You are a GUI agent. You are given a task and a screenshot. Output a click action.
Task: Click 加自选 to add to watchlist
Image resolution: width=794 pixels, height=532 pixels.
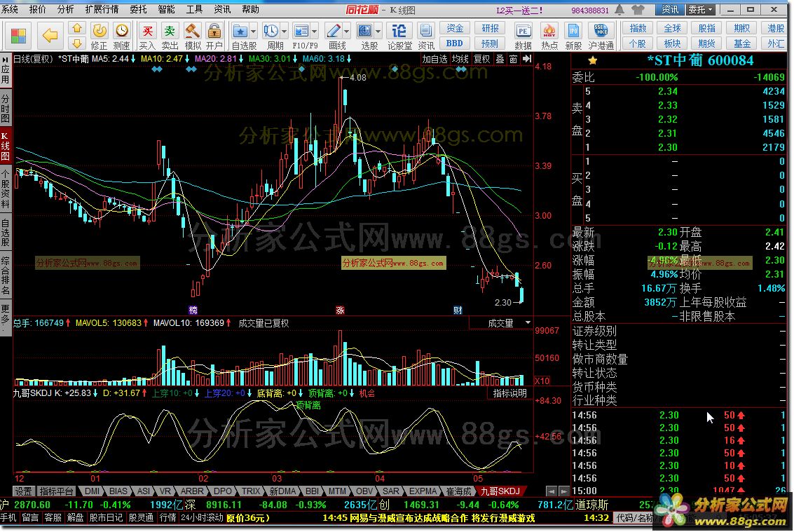pyautogui.click(x=435, y=60)
